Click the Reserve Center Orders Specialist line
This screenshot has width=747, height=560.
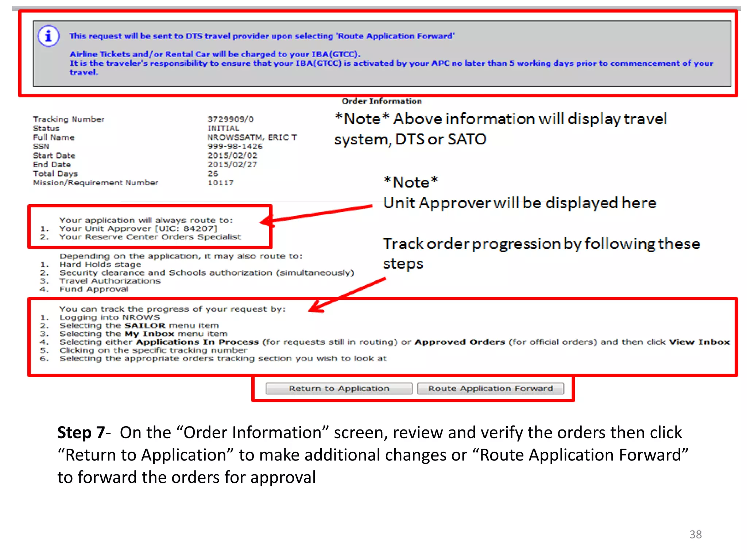coord(150,237)
